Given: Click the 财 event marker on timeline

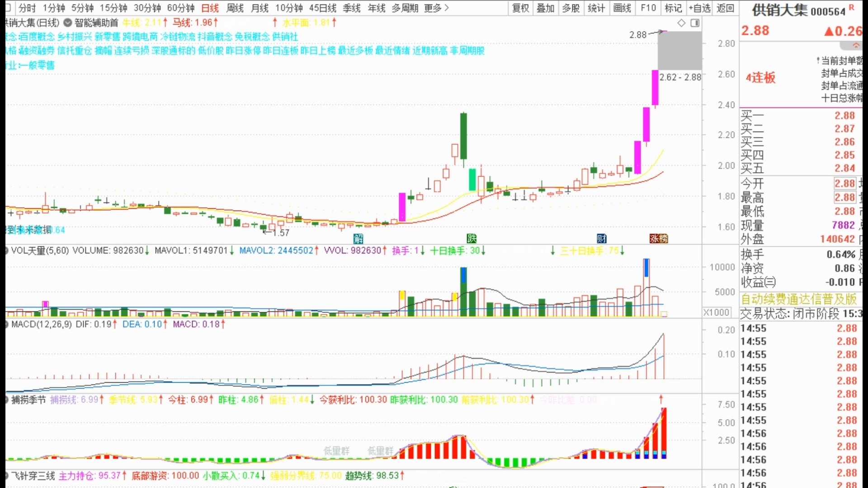Looking at the screenshot, I should tap(602, 239).
